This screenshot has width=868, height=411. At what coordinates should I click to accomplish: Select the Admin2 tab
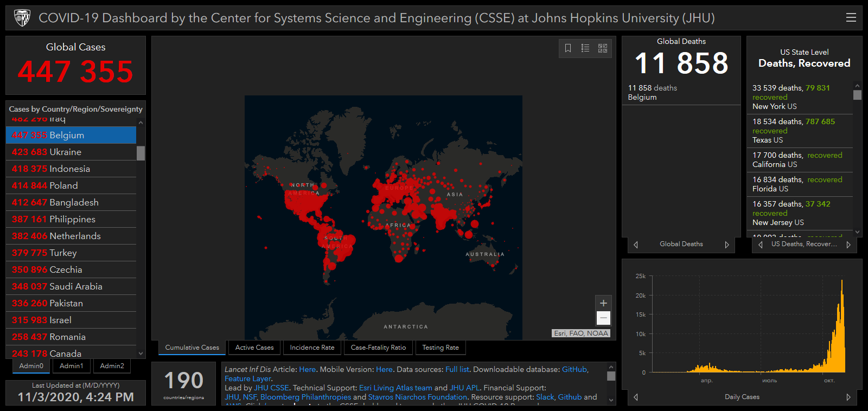112,366
